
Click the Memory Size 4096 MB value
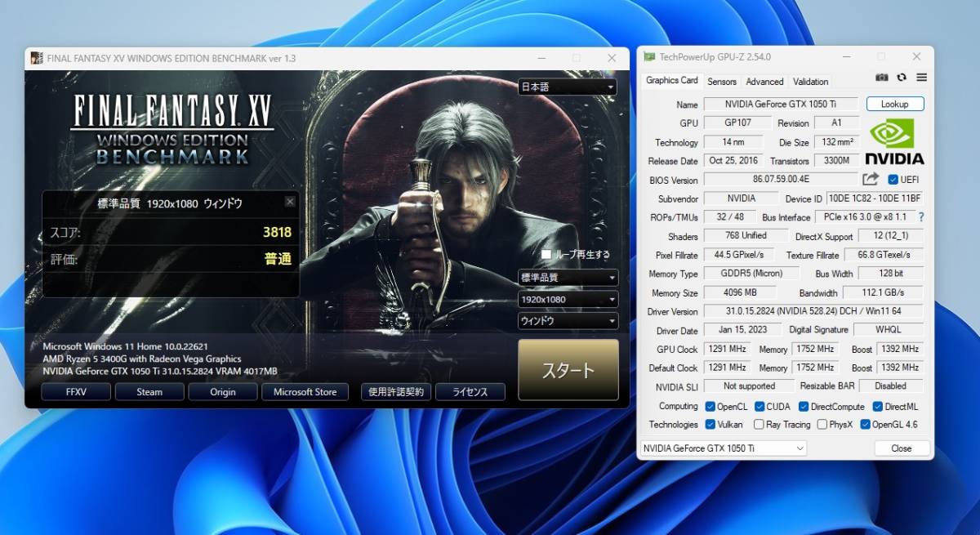click(740, 292)
